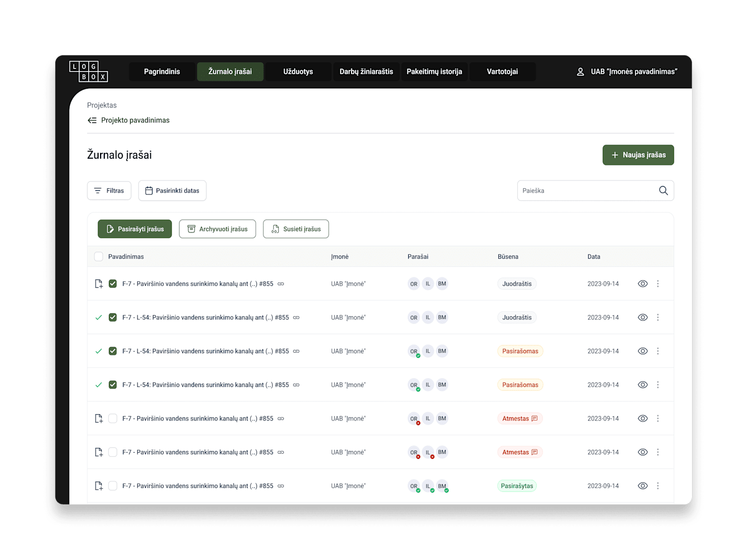The image size is (747, 560).
Task: Click the Žurnalo įrašai page heading
Action: tap(119, 155)
